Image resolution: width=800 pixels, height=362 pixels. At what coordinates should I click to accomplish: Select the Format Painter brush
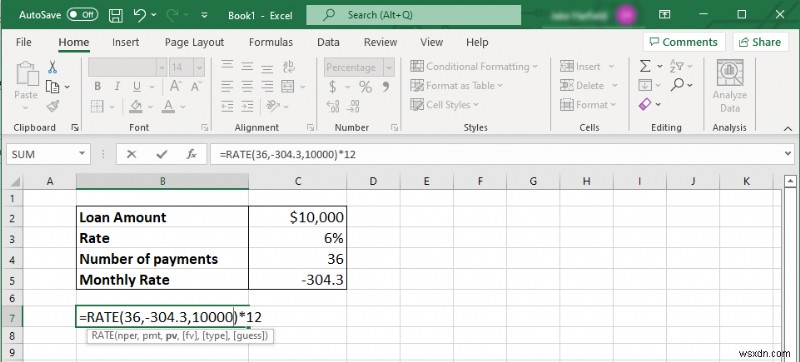pyautogui.click(x=53, y=106)
